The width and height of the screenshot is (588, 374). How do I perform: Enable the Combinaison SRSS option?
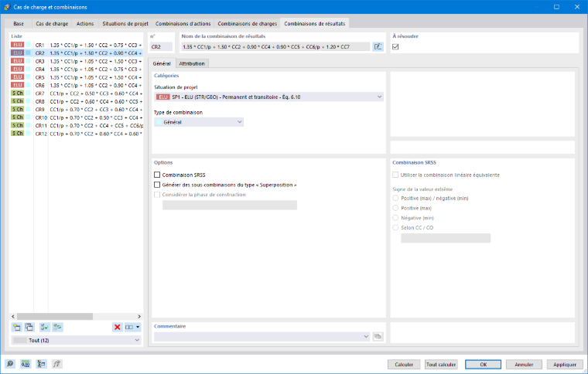click(157, 175)
